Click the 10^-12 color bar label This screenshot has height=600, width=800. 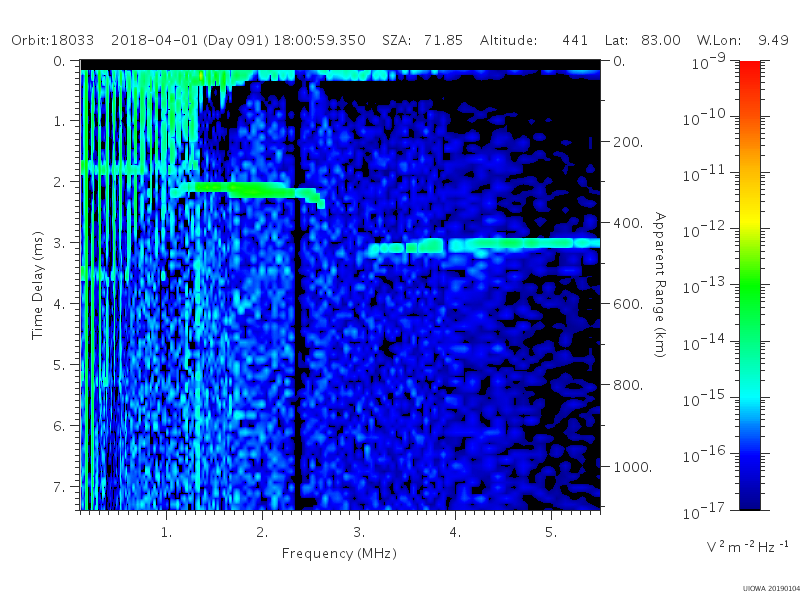tap(704, 229)
